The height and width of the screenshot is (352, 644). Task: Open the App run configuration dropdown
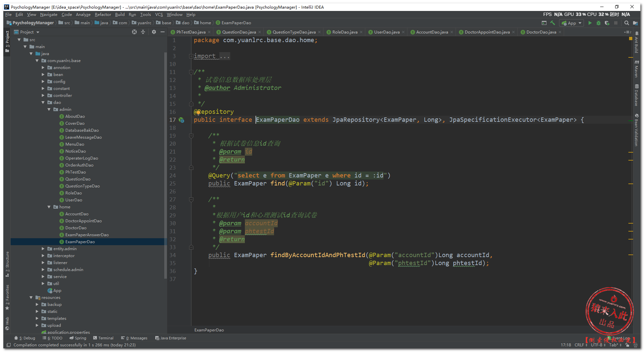click(x=571, y=23)
